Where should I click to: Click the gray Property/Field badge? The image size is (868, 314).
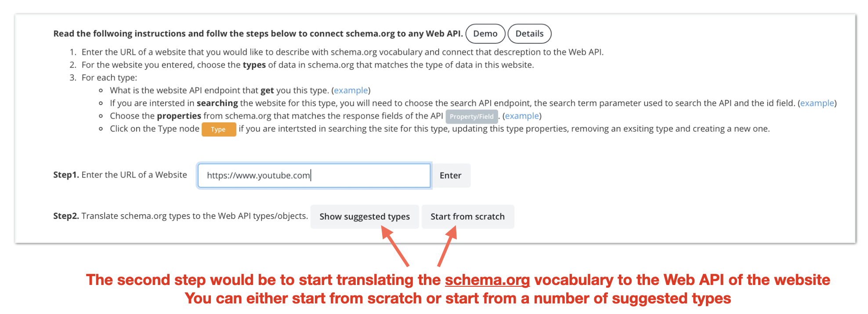pyautogui.click(x=471, y=117)
